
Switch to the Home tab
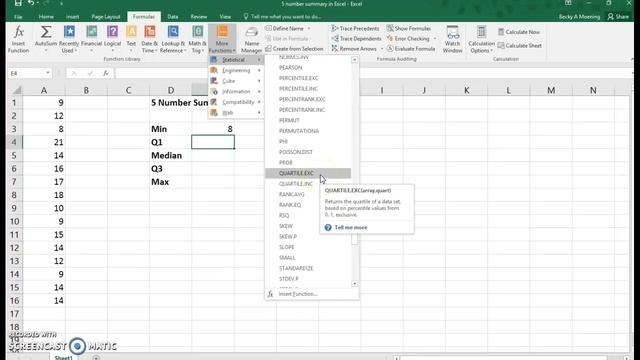(46, 17)
